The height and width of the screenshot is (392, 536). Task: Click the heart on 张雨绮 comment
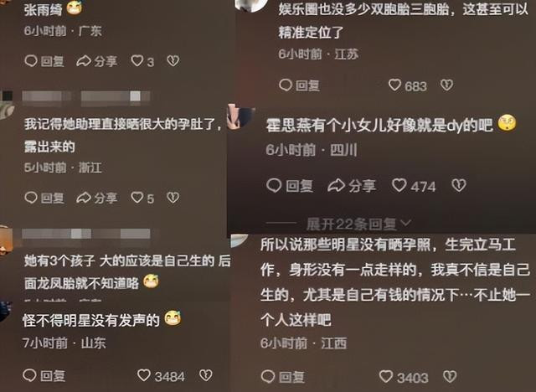(x=137, y=61)
